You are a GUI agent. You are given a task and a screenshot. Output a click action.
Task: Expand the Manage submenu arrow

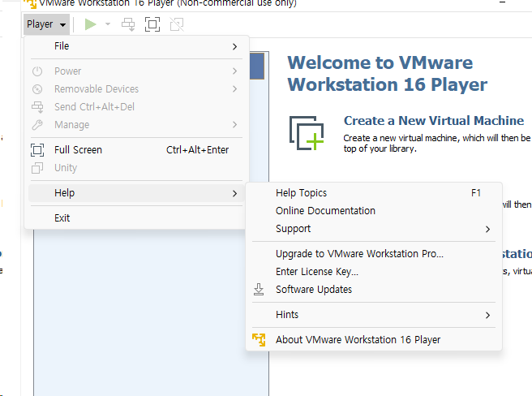235,125
